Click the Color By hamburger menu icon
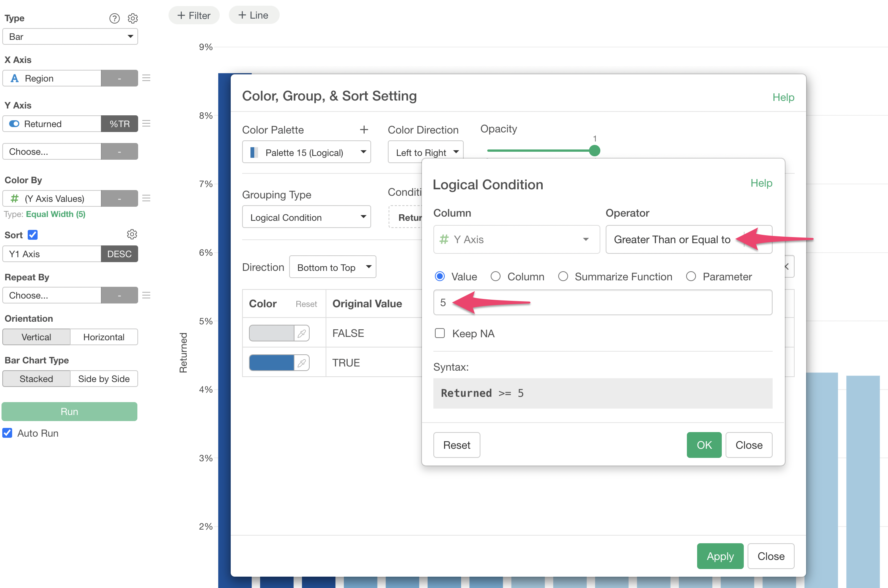 [x=146, y=198]
